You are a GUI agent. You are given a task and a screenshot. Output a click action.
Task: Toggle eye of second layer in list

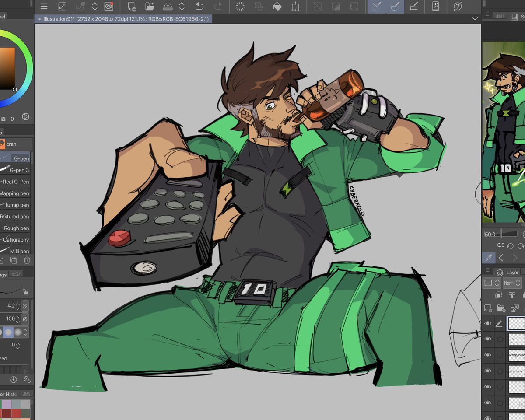pos(488,339)
